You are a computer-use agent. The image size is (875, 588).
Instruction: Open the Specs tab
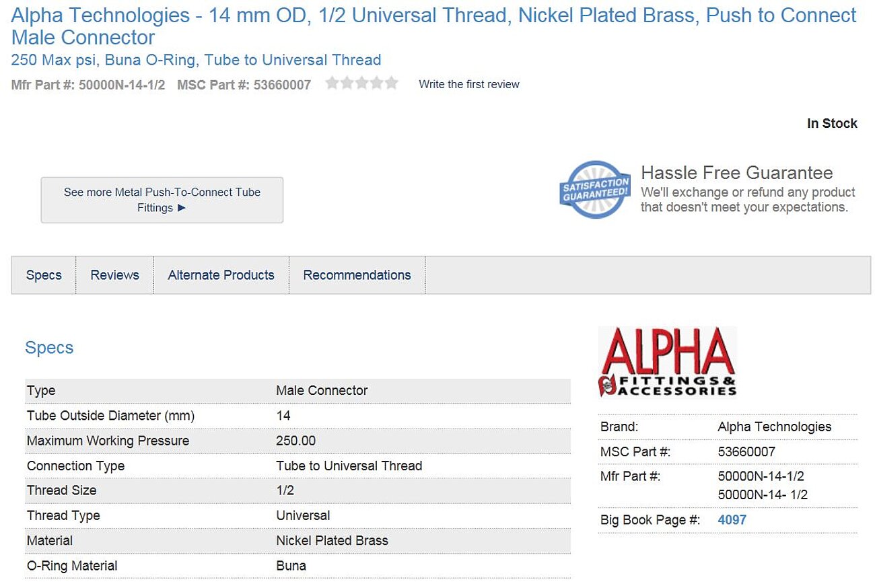44,275
